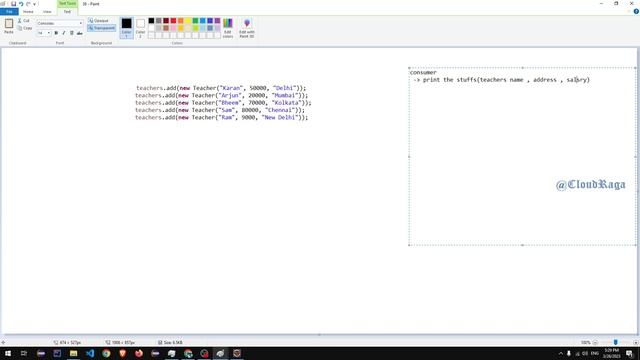The height and width of the screenshot is (360, 640).
Task: Switch to the View ribbon tab
Action: point(47,11)
